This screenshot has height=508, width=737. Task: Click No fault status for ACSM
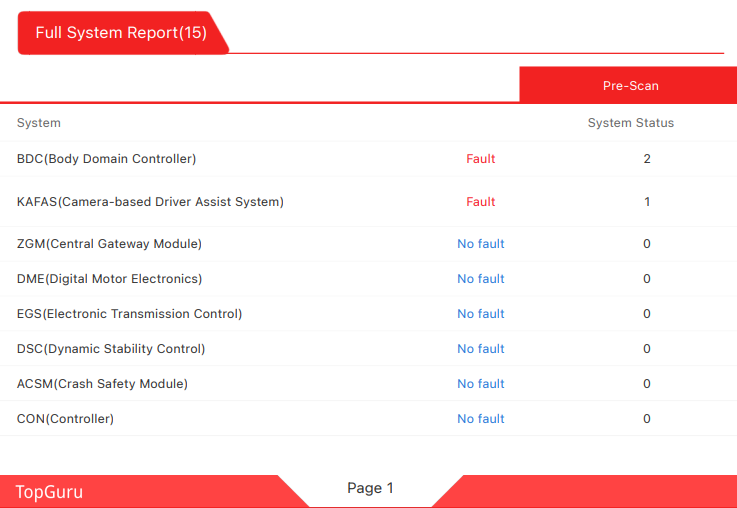click(x=480, y=384)
